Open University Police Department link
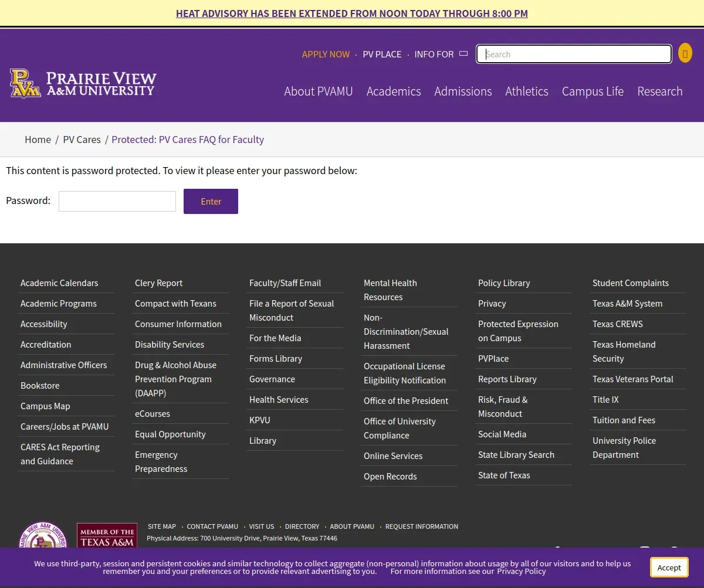704x588 pixels. tap(624, 447)
